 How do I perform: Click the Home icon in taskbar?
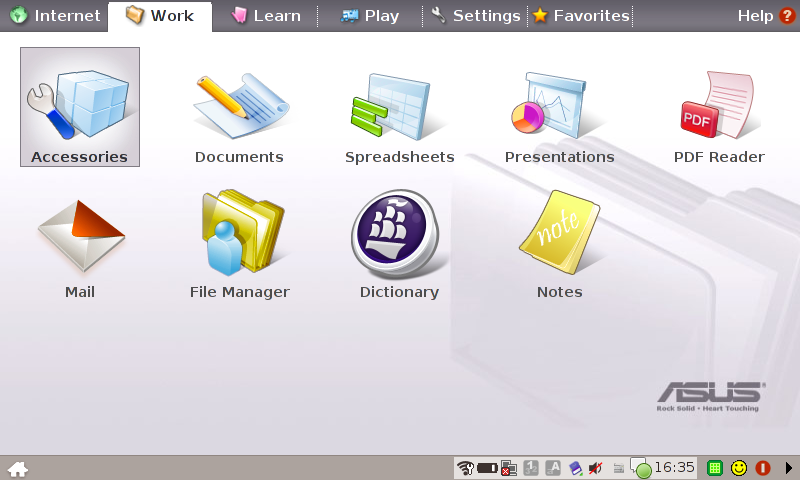click(18, 468)
